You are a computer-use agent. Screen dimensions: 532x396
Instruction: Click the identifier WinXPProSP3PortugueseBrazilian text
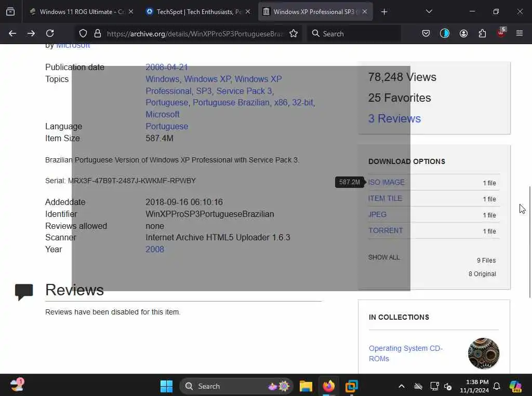point(210,214)
